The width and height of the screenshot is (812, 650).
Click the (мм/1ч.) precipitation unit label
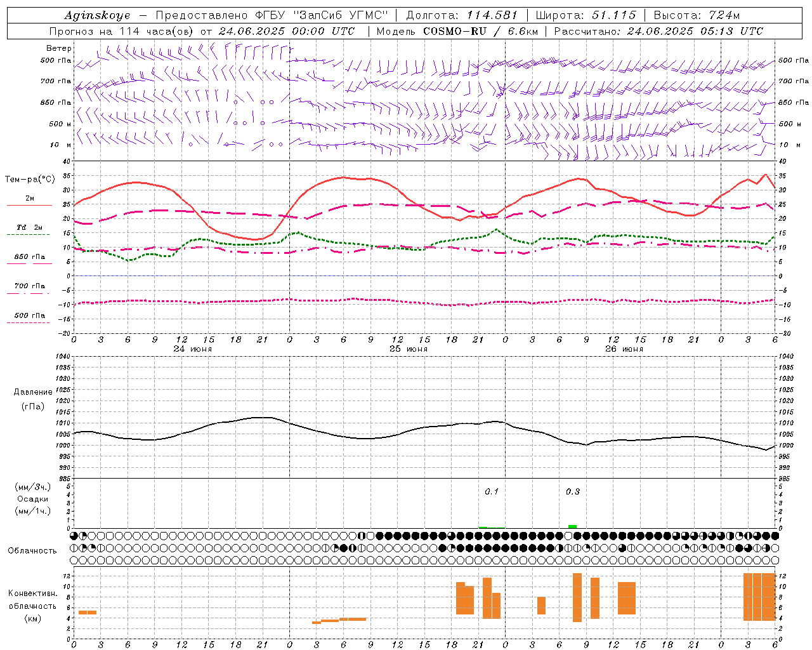(33, 511)
